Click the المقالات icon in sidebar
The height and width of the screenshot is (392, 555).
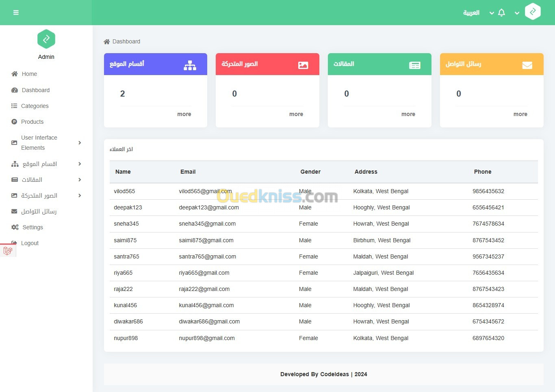point(15,180)
